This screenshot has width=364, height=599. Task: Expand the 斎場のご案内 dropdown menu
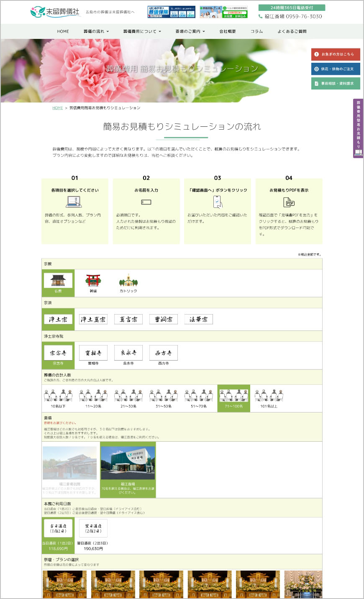click(x=189, y=31)
